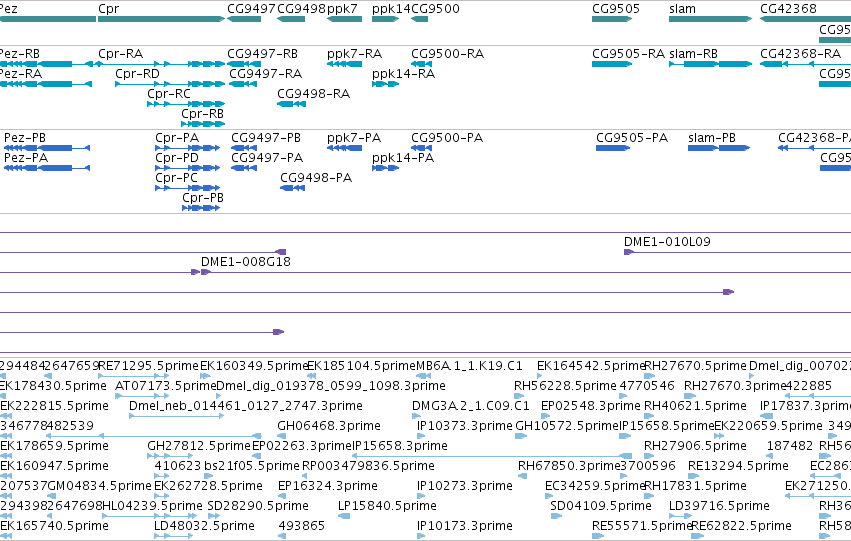Viewport: 851px width, 541px height.
Task: Open the Dmel_neb_014461_0127_2747.3prime feature
Action: (x=176, y=416)
